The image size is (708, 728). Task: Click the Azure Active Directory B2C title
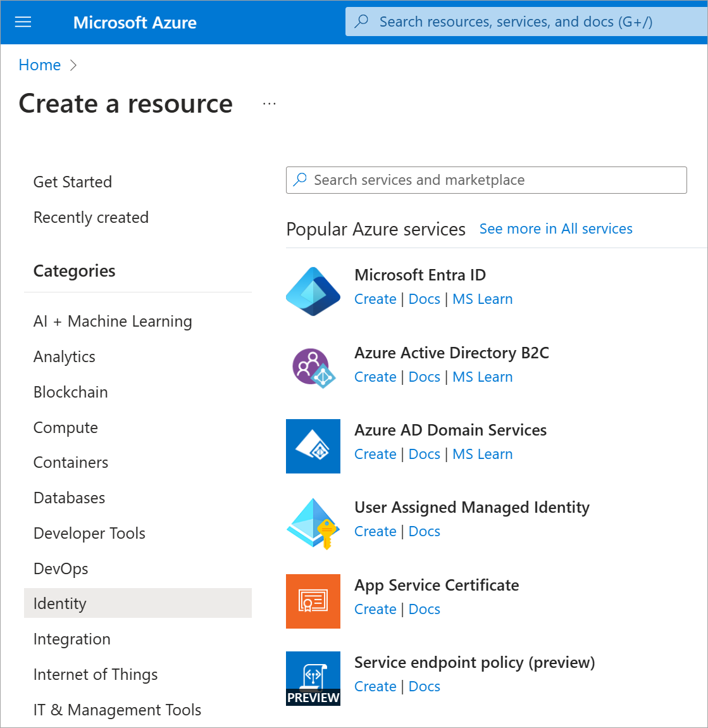(451, 353)
